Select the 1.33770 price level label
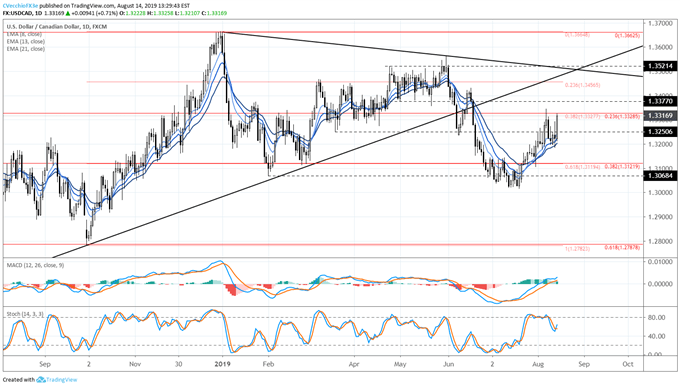The height and width of the screenshot is (387, 680). click(x=660, y=102)
